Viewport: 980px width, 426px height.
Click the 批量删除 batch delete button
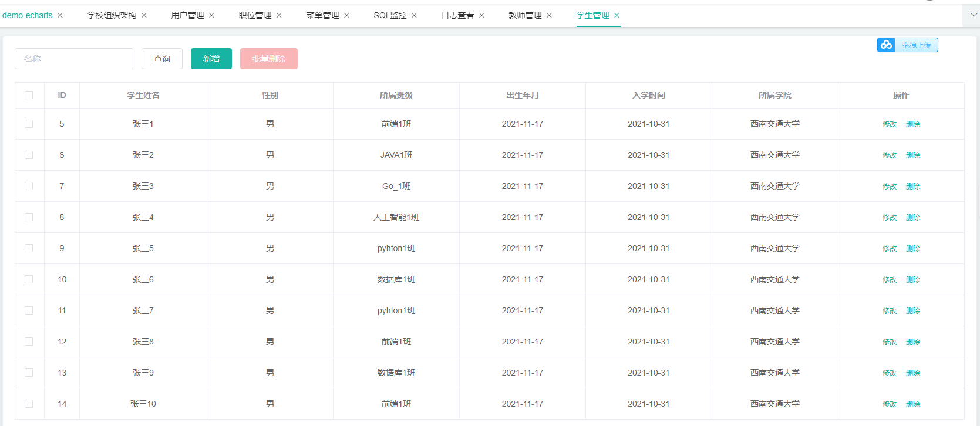click(269, 59)
